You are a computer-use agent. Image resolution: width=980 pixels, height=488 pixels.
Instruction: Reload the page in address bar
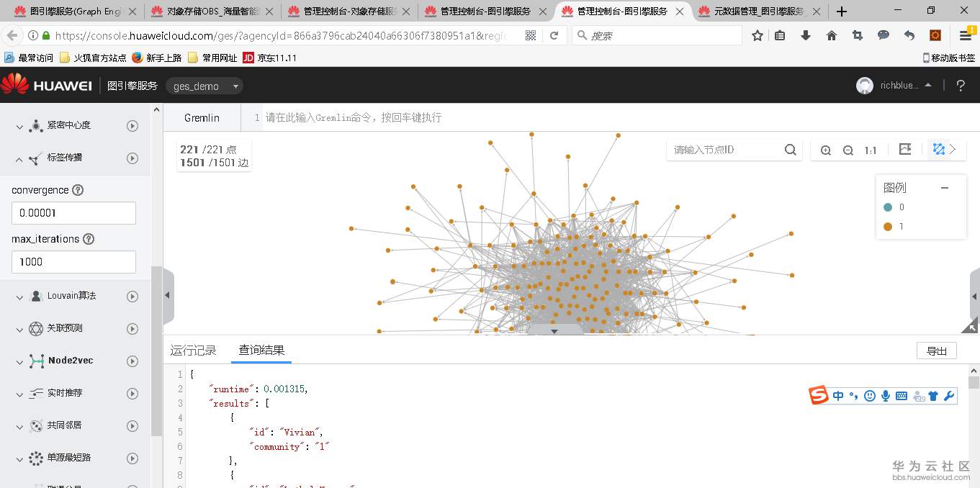click(554, 35)
